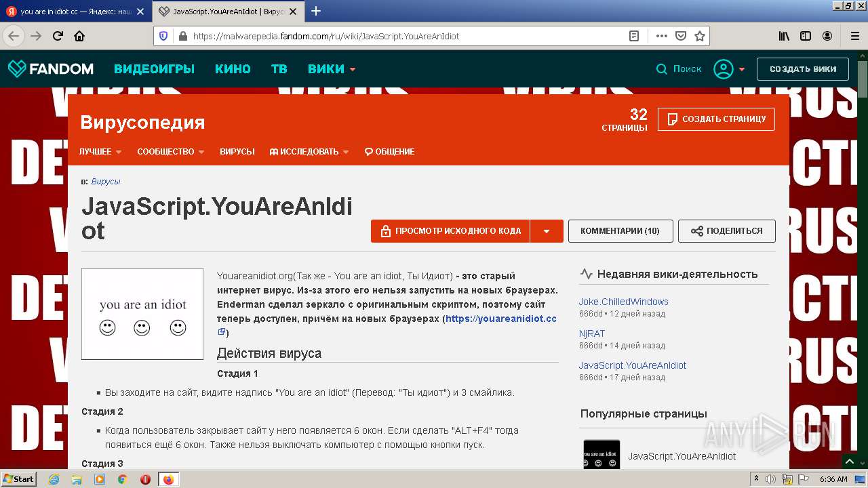Bookmark this page with the star icon

pos(700,36)
